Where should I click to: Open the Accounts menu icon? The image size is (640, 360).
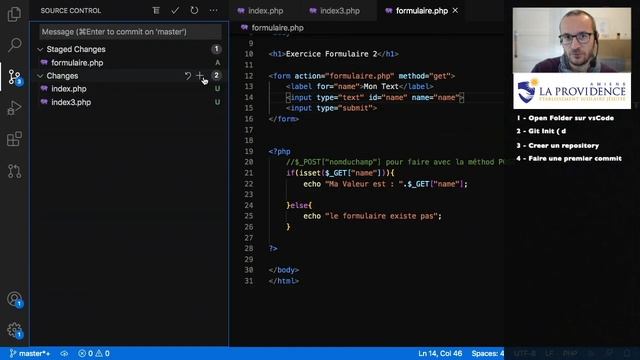coord(15,299)
